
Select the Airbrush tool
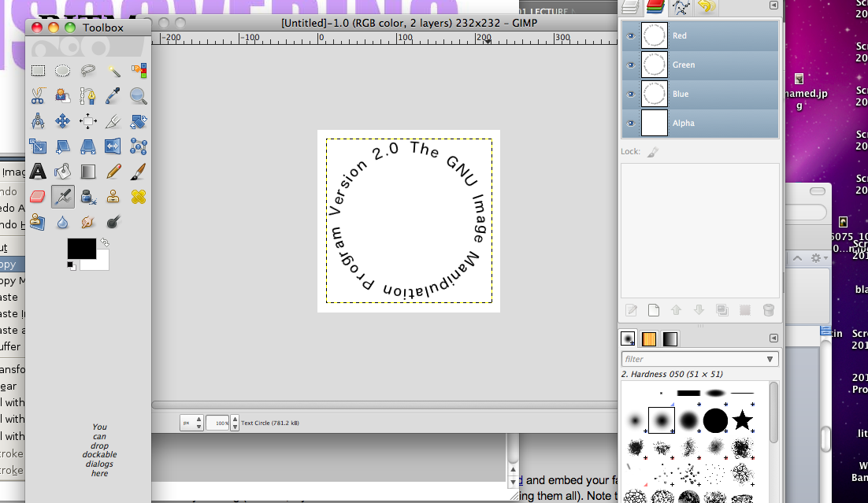point(62,197)
